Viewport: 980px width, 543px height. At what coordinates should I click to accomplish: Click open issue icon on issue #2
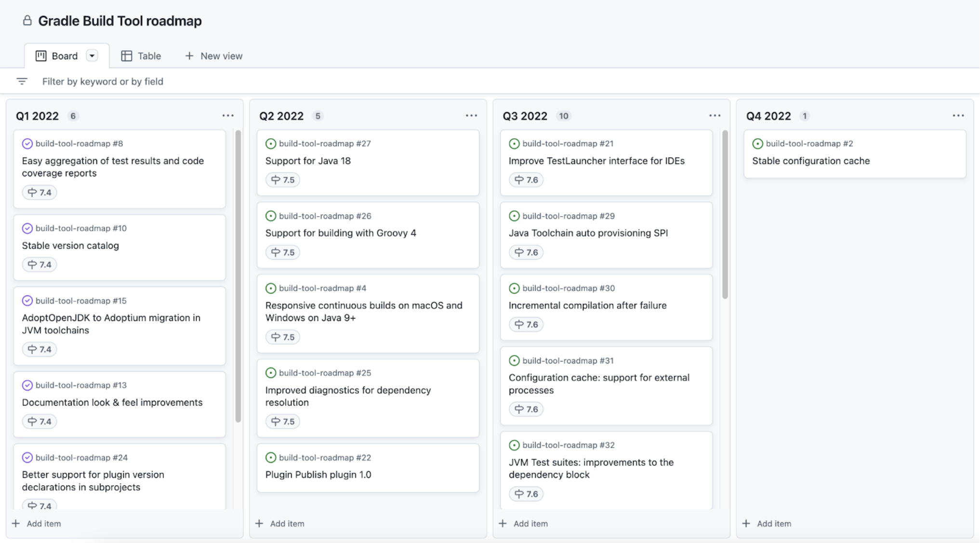pyautogui.click(x=757, y=144)
